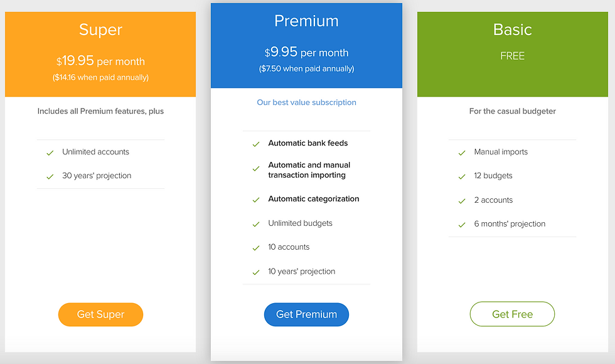The width and height of the screenshot is (615, 364).
Task: Click checkmark beside Automatic bank feeds
Action: pyautogui.click(x=256, y=144)
